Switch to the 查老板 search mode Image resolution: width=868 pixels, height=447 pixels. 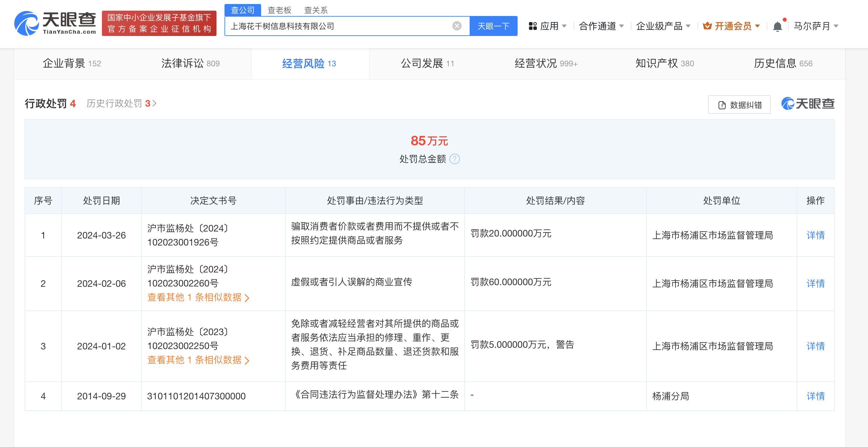pos(280,10)
